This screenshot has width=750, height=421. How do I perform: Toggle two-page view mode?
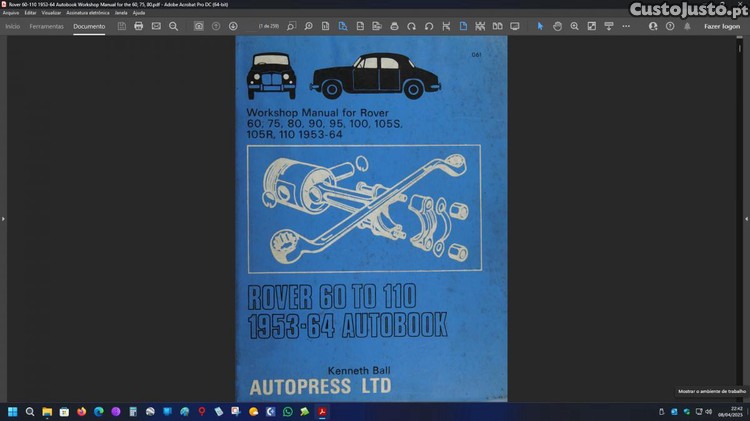(497, 26)
